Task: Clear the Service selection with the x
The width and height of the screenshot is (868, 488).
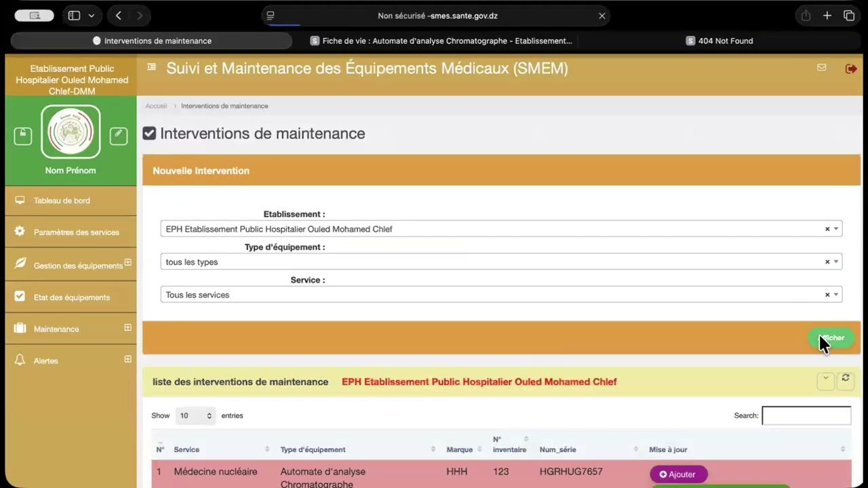Action: click(827, 295)
